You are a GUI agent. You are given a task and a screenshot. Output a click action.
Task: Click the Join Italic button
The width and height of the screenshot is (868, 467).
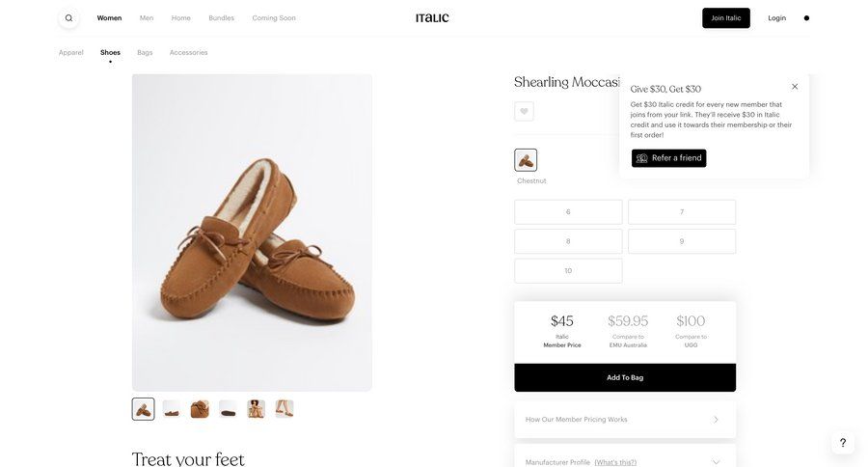[x=725, y=18]
